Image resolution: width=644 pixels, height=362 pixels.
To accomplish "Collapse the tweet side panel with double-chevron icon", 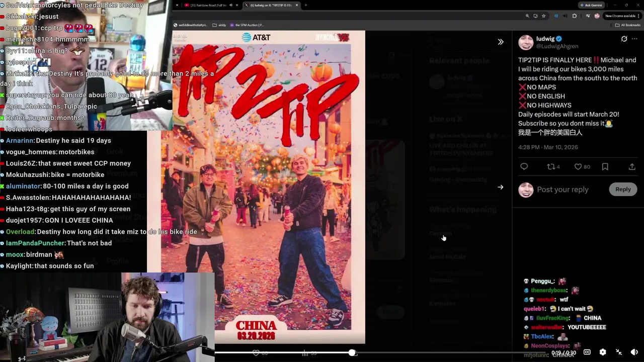I will coord(501,42).
